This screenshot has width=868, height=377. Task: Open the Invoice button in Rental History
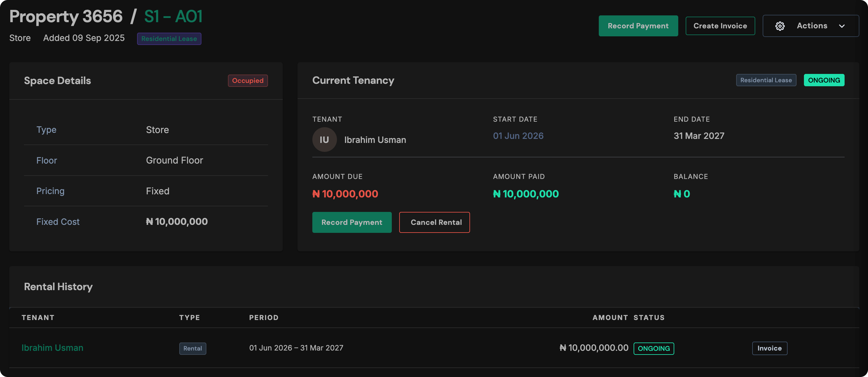769,348
